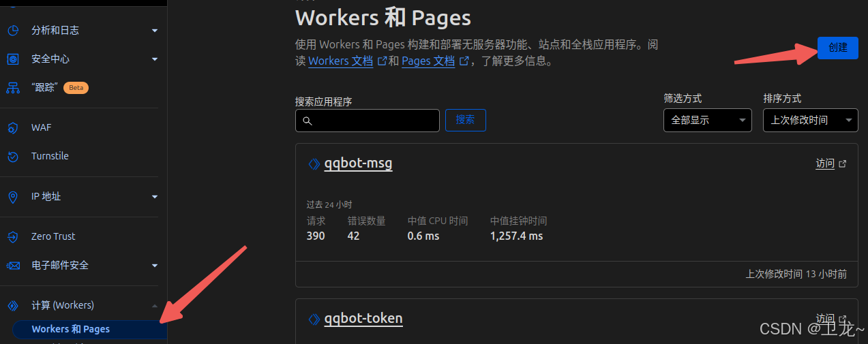Open the qqbot-msg application link
The width and height of the screenshot is (868, 344).
[x=359, y=164]
